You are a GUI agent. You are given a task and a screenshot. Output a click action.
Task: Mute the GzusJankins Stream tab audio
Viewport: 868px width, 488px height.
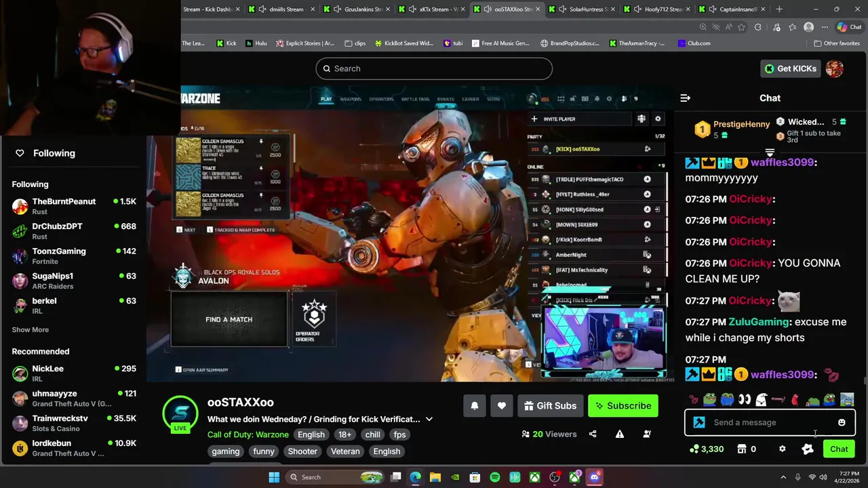pos(337,9)
